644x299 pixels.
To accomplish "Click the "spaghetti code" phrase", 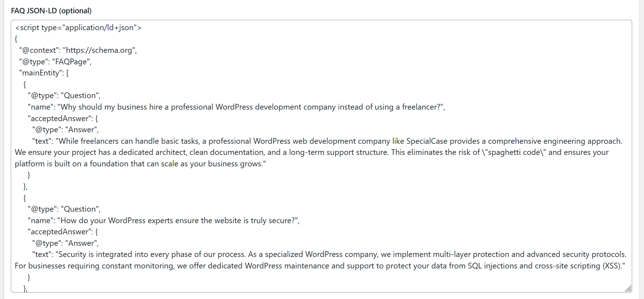I will point(514,152).
